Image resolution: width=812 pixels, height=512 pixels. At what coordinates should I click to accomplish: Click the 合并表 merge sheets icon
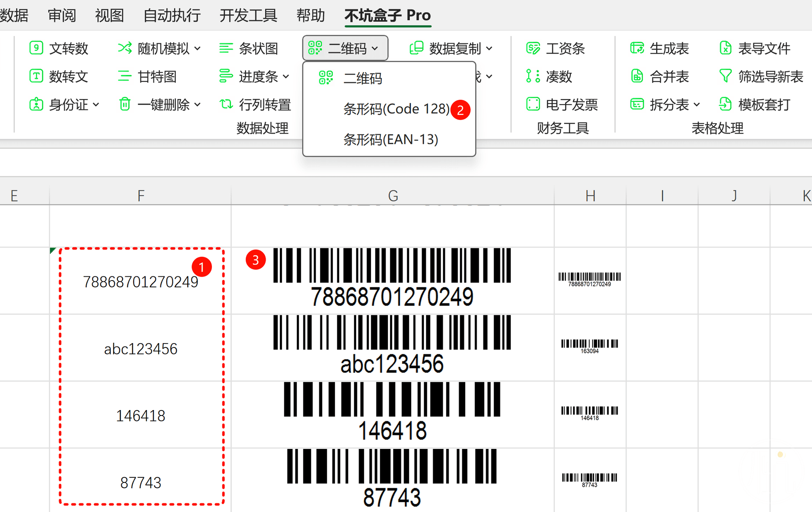(x=637, y=76)
